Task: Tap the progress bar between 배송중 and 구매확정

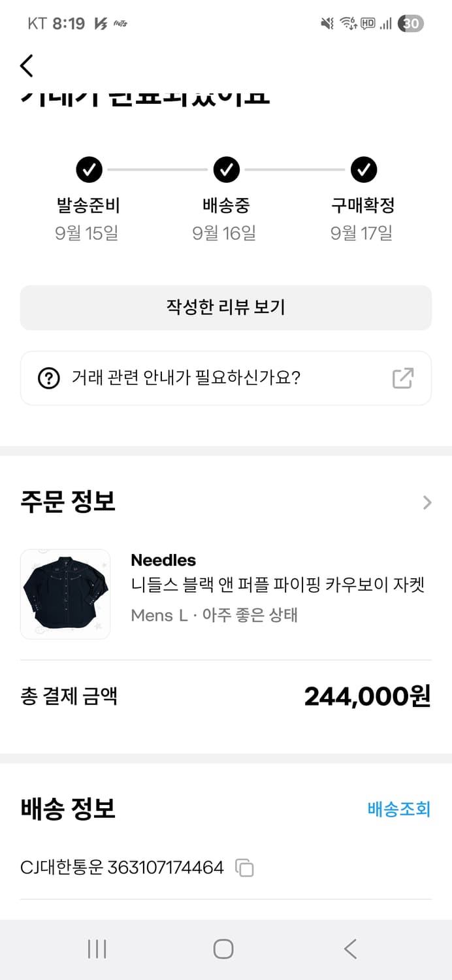Action: click(295, 169)
